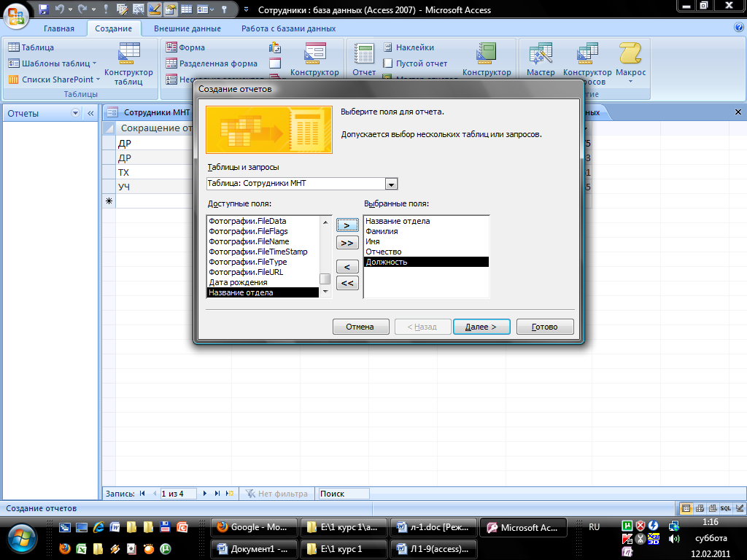This screenshot has width=747, height=560.
Task: Click the Отчет report button
Action: (x=364, y=60)
